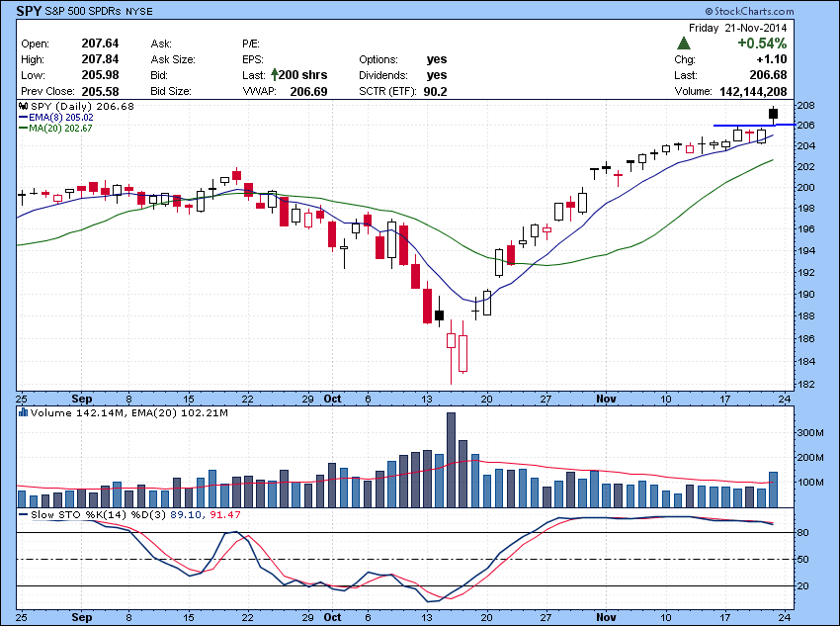840x626 pixels.
Task: Click the tallest volume bar in mid-October
Action: click(451, 459)
